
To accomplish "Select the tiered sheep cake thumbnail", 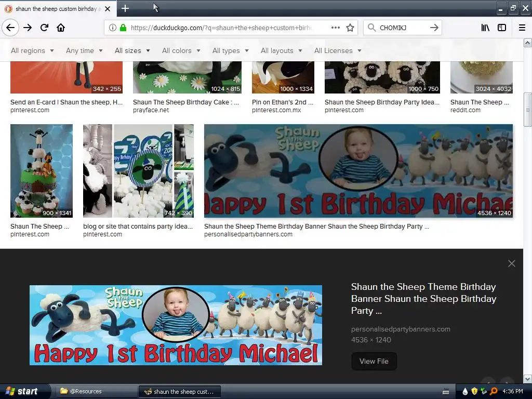I will coord(42,170).
